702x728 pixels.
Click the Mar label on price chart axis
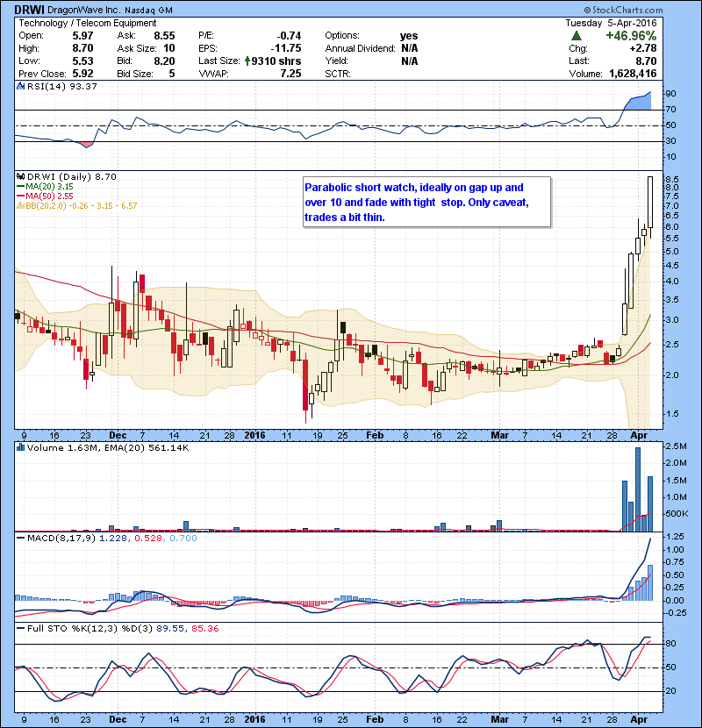499,436
